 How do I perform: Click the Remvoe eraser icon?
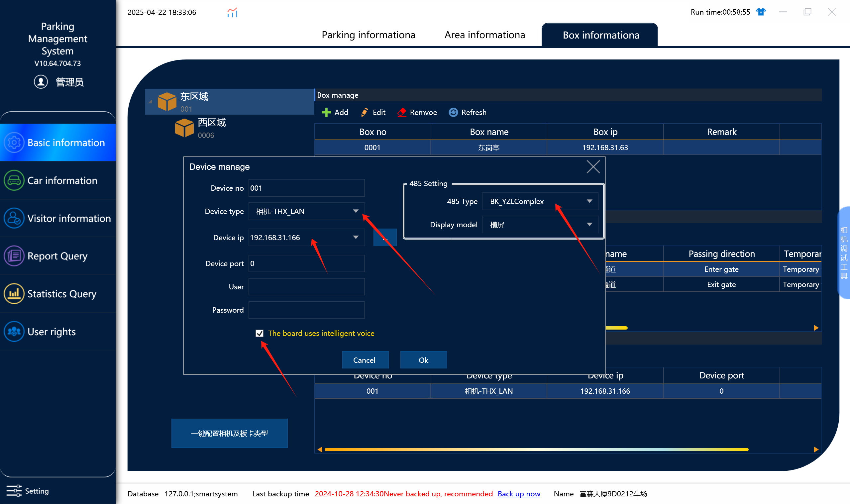click(402, 112)
